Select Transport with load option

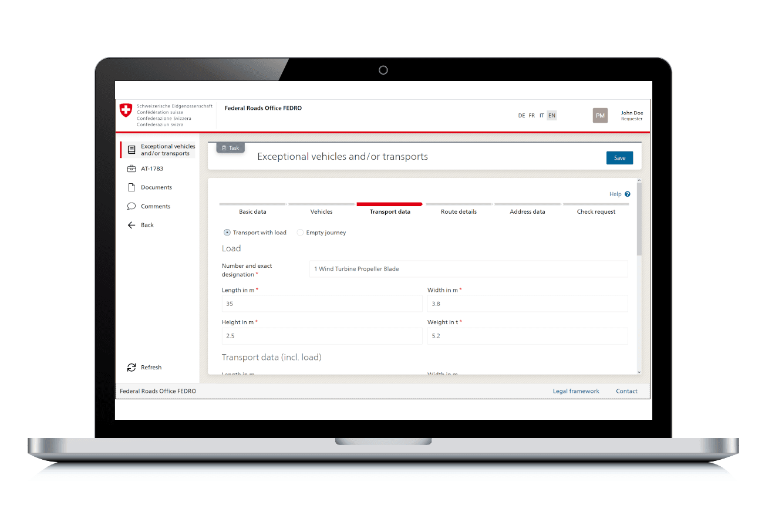coord(227,233)
